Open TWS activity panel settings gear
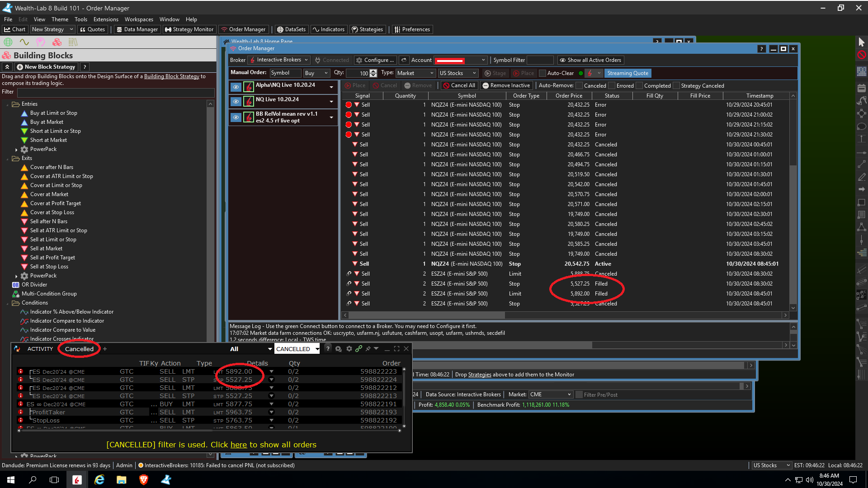 pos(349,349)
